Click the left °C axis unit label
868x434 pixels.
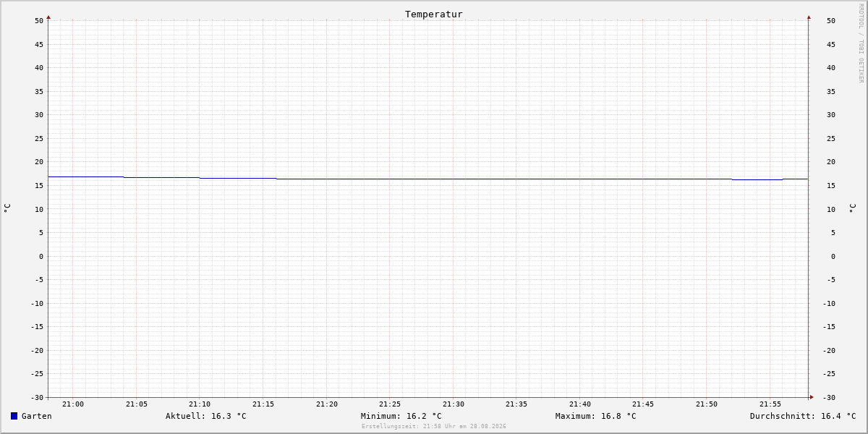7,208
